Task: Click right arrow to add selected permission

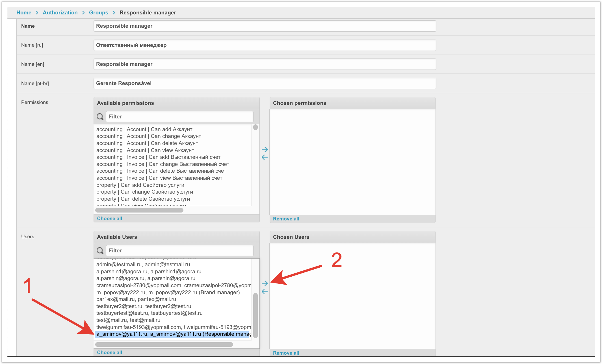Action: 265,149
